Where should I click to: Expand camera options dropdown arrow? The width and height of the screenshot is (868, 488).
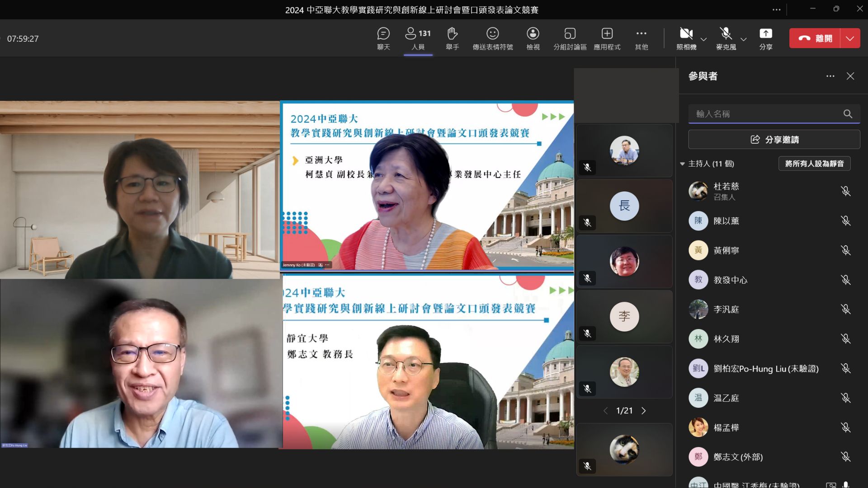703,39
